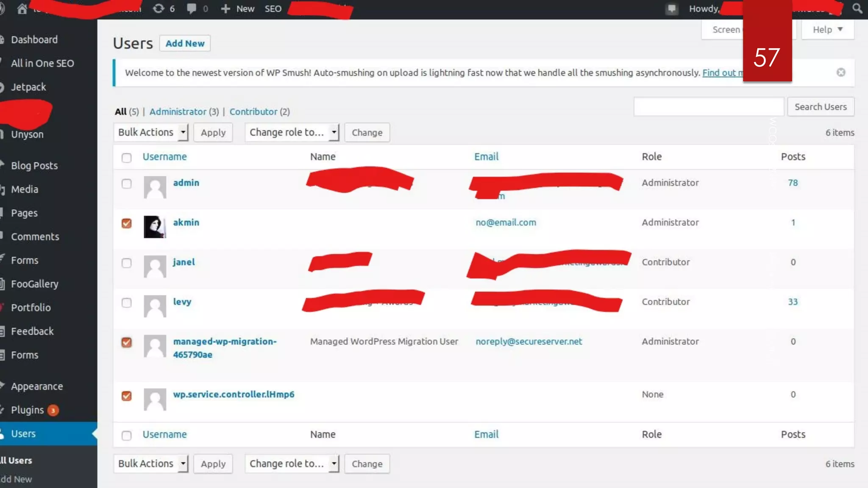Click the Search Users button
The height and width of the screenshot is (488, 868).
821,107
